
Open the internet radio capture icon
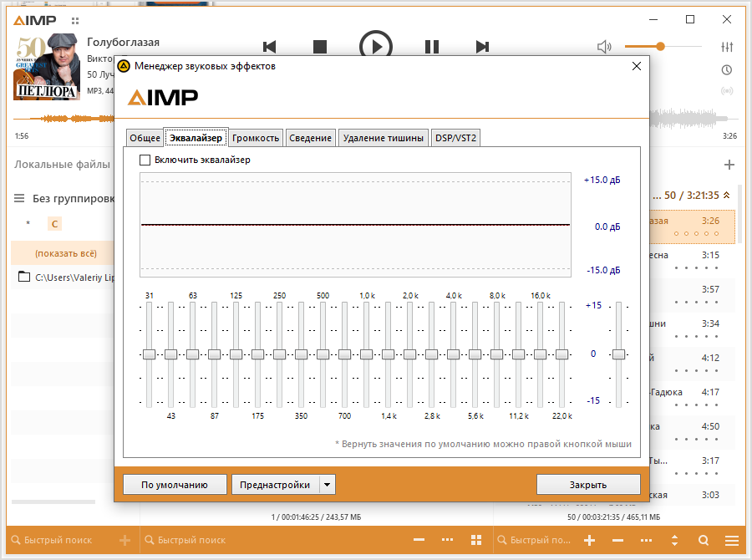(x=727, y=91)
